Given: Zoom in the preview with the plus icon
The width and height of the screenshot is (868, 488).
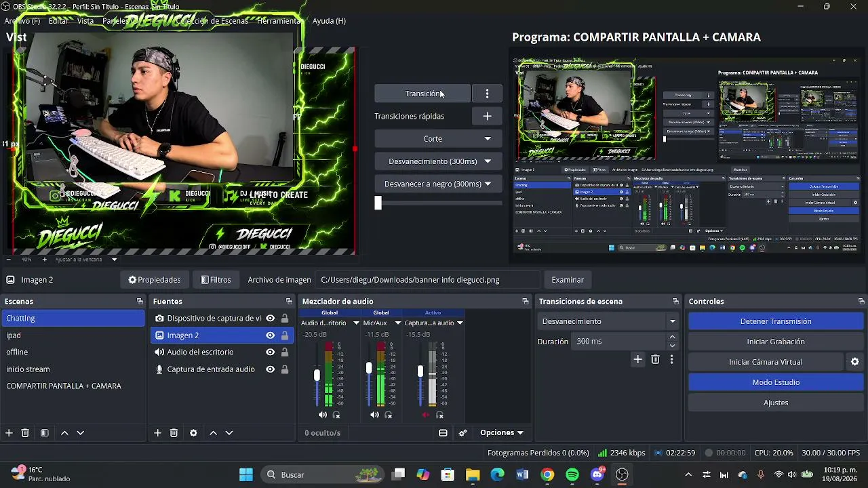Looking at the screenshot, I should pyautogui.click(x=45, y=260).
